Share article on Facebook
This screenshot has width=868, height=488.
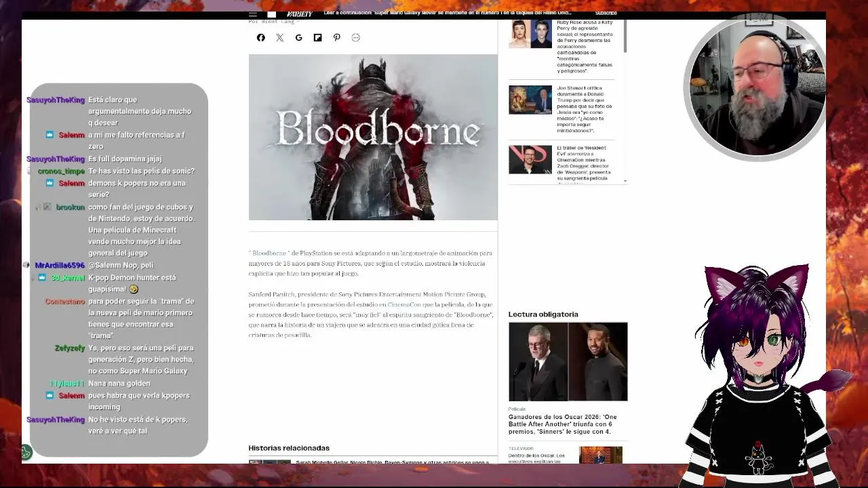coord(261,38)
